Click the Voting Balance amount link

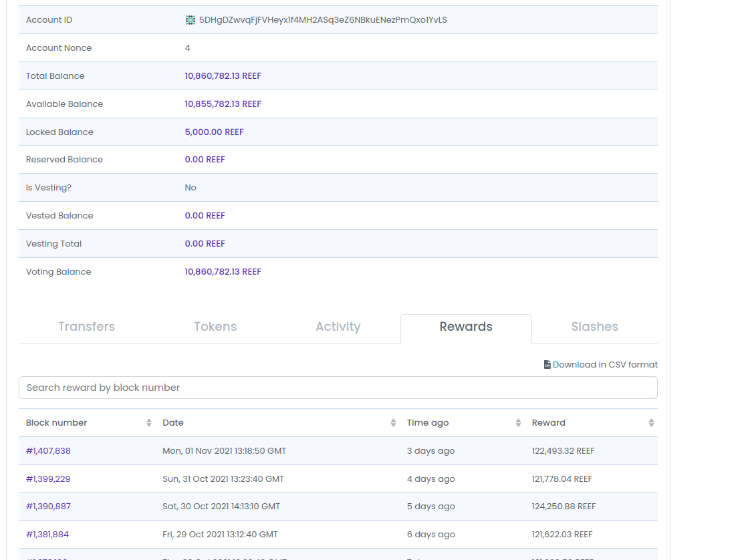223,271
